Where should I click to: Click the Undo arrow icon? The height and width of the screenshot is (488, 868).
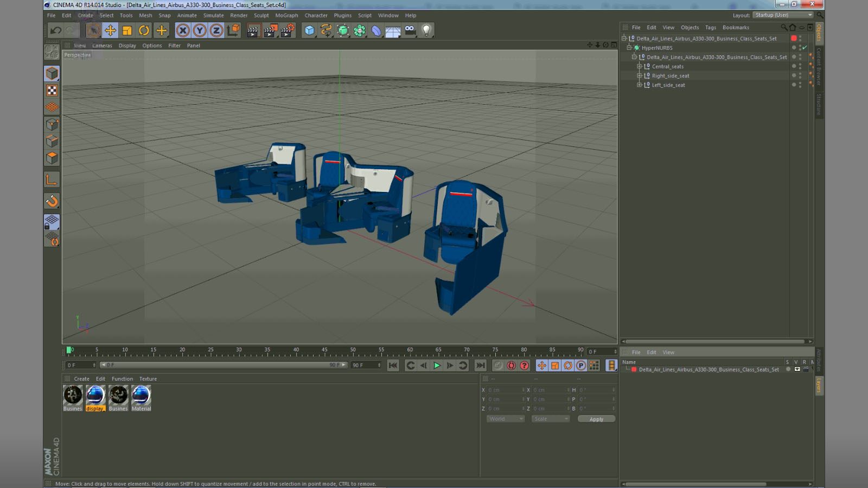[x=55, y=30]
